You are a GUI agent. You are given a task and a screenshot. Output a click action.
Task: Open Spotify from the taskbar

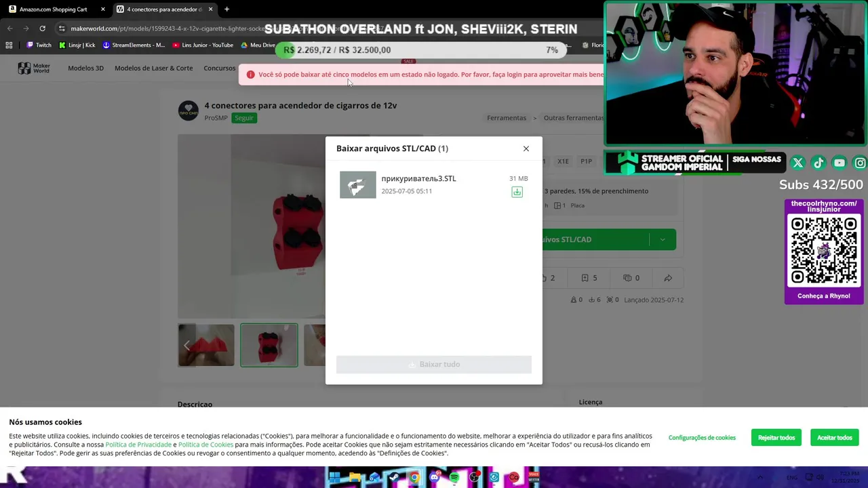coord(454,478)
